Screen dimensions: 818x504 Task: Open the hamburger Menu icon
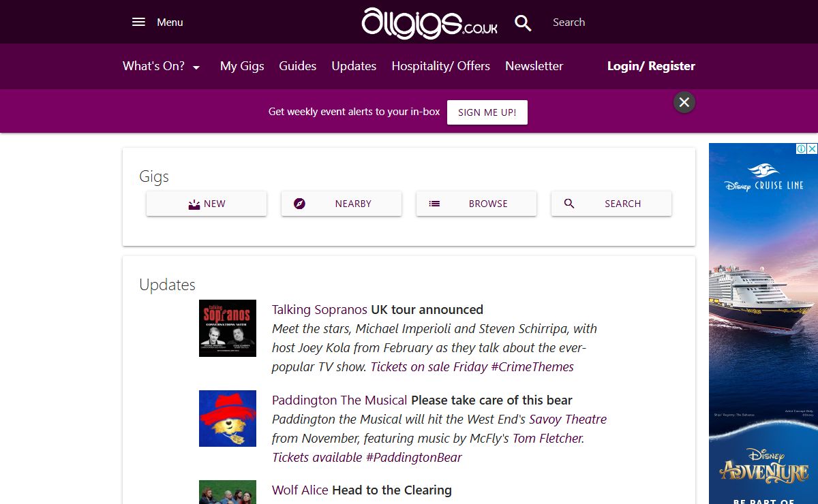click(138, 22)
